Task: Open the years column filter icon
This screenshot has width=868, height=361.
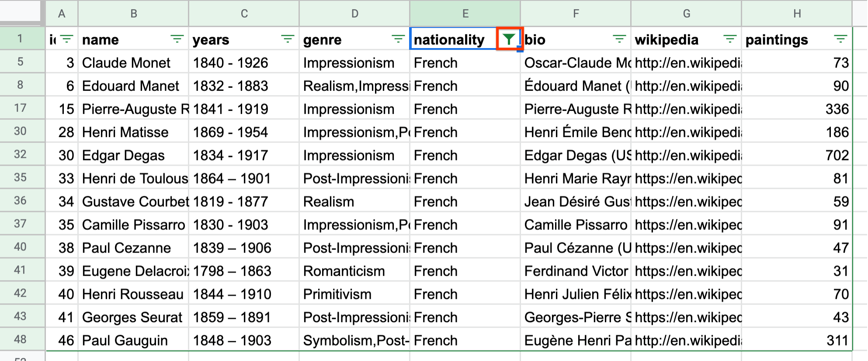Action: click(x=288, y=39)
